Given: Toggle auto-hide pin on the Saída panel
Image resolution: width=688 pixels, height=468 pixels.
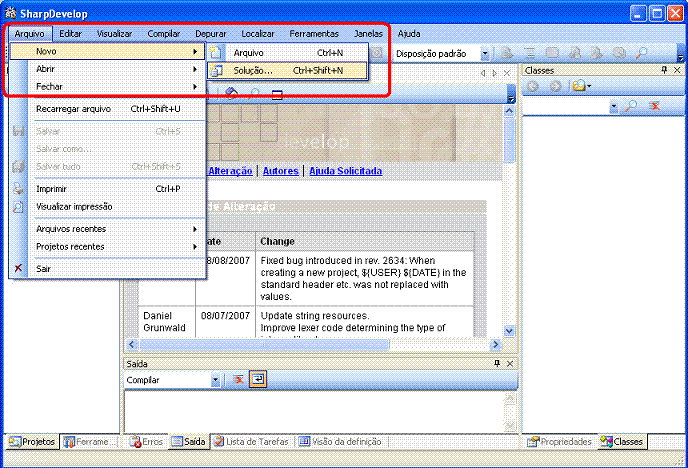Looking at the screenshot, I should click(x=497, y=364).
